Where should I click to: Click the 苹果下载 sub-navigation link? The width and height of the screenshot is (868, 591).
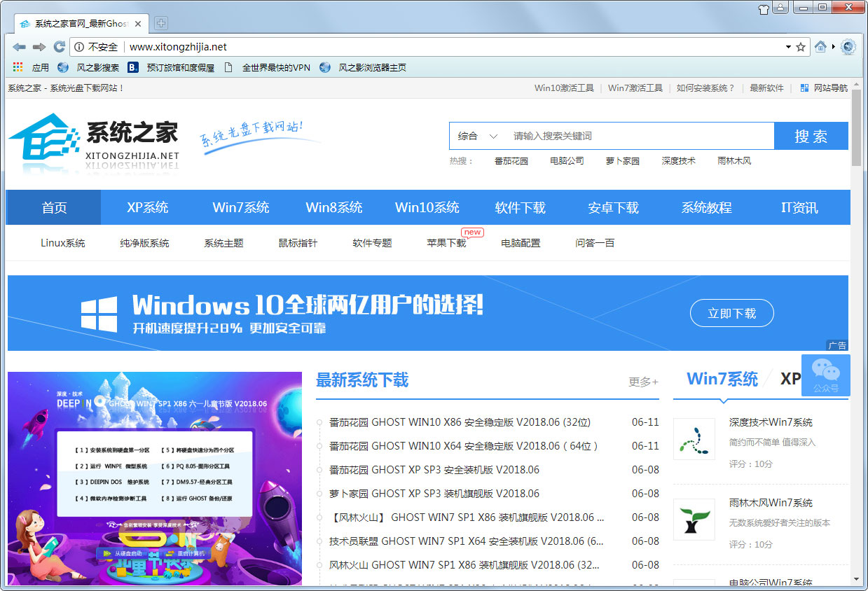click(x=446, y=243)
